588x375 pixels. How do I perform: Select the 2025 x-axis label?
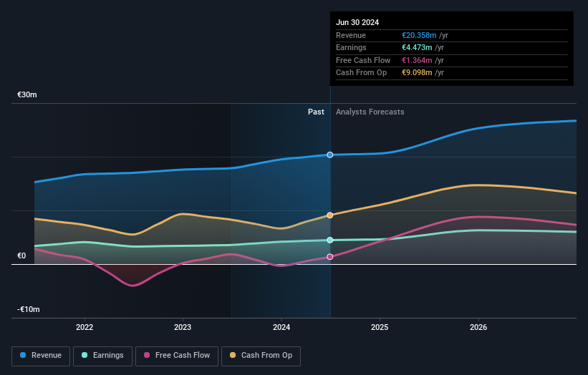(x=380, y=327)
